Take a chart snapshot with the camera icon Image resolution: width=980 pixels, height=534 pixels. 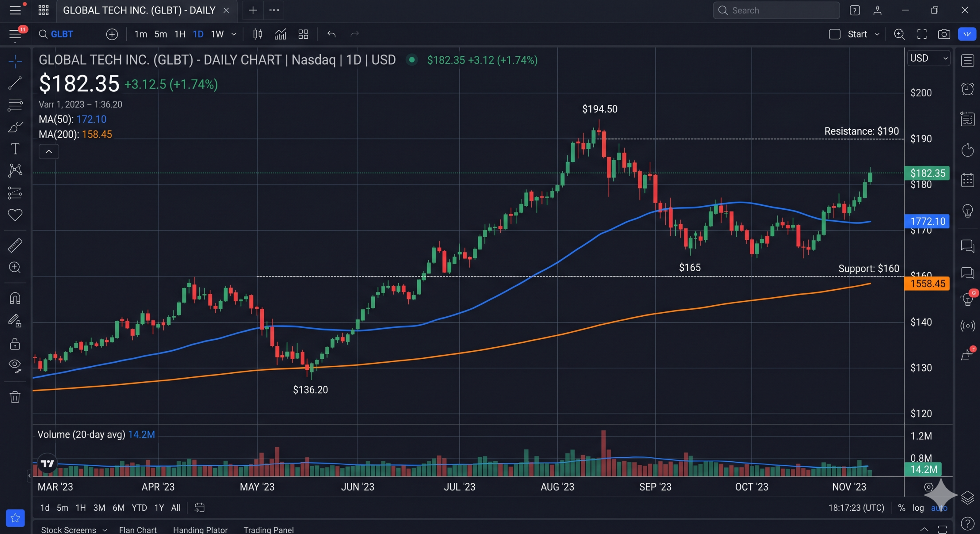coord(944,34)
